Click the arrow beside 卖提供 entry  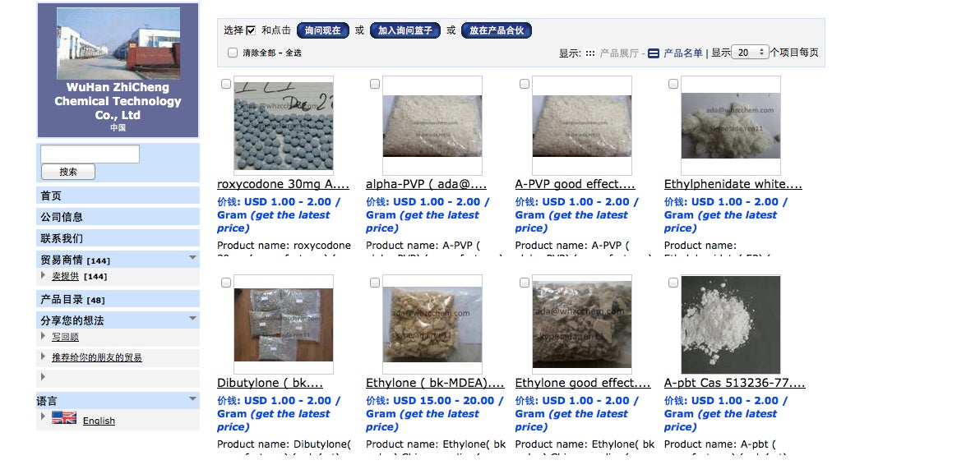coord(43,275)
